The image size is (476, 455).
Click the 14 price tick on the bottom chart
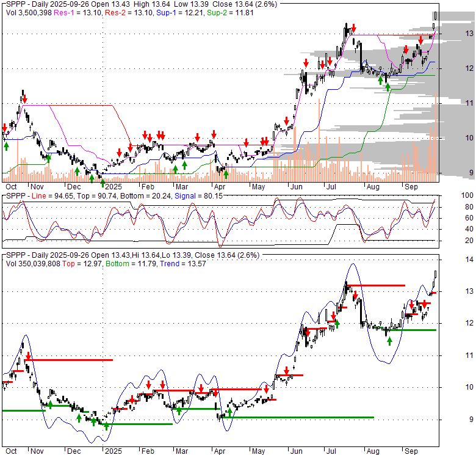coord(469,260)
